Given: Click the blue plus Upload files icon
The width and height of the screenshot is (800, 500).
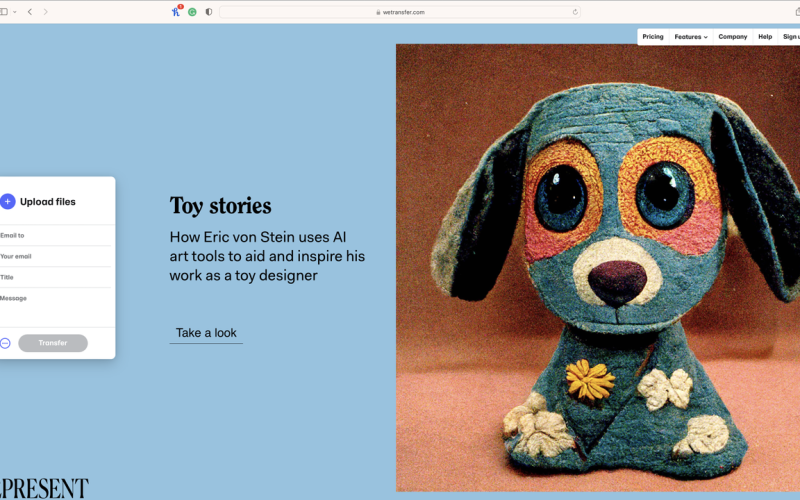Looking at the screenshot, I should click(7, 202).
